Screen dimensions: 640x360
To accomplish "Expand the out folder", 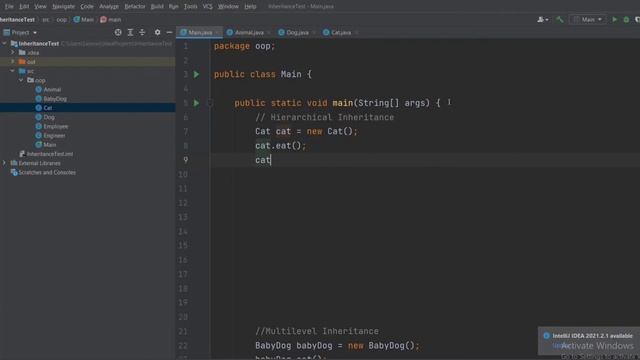I will click(x=13, y=62).
